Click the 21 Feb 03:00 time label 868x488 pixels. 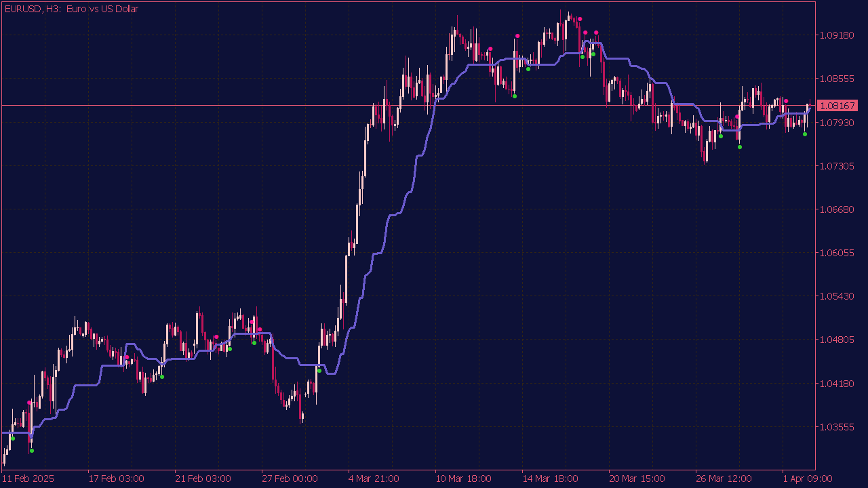(x=203, y=479)
